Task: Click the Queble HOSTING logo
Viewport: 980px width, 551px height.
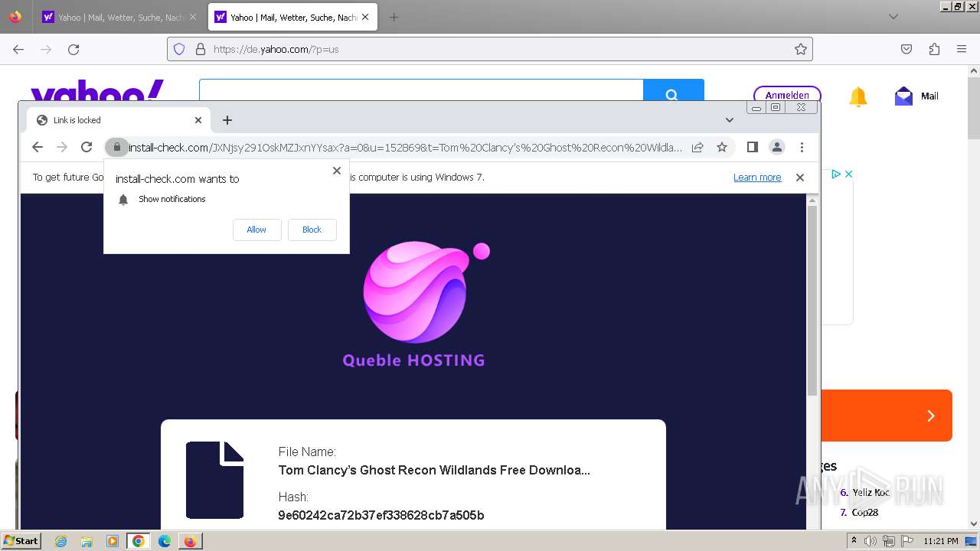Action: point(414,305)
